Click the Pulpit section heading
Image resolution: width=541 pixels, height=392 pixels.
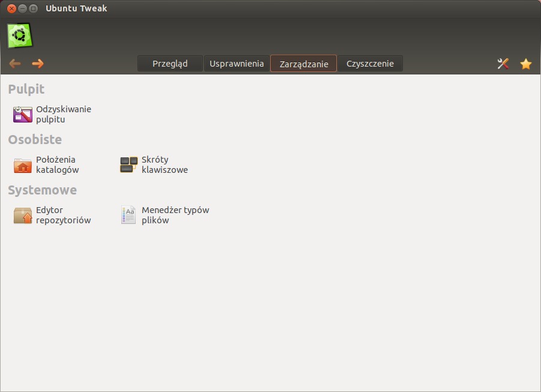pos(26,89)
